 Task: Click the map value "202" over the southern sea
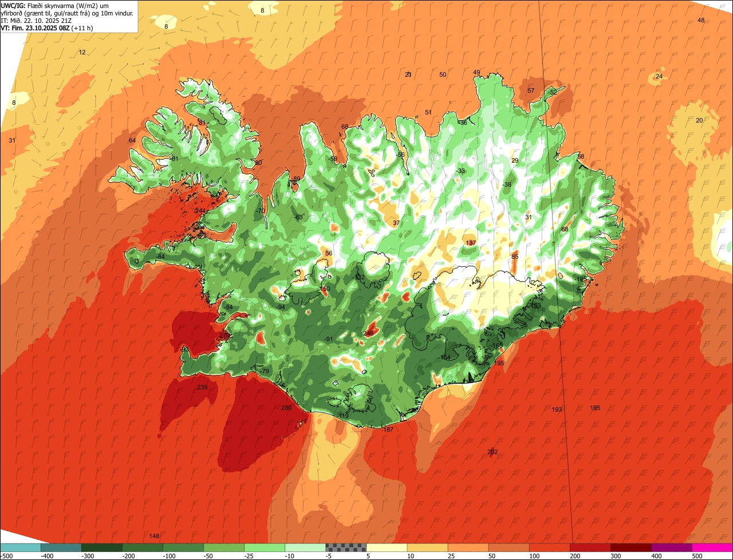492,452
